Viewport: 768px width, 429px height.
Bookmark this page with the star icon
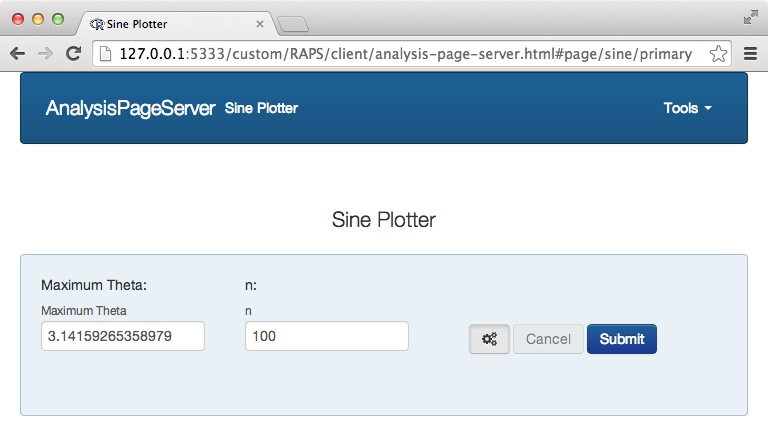tap(717, 54)
